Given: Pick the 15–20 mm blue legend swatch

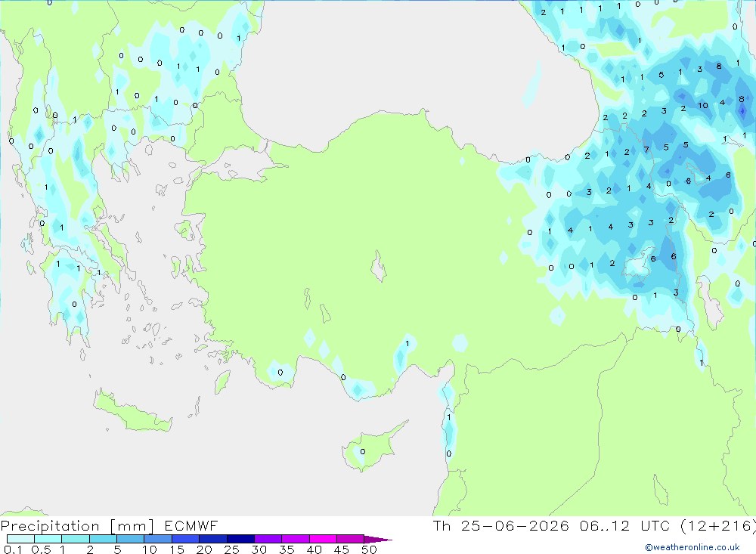Looking at the screenshot, I should click(185, 539).
